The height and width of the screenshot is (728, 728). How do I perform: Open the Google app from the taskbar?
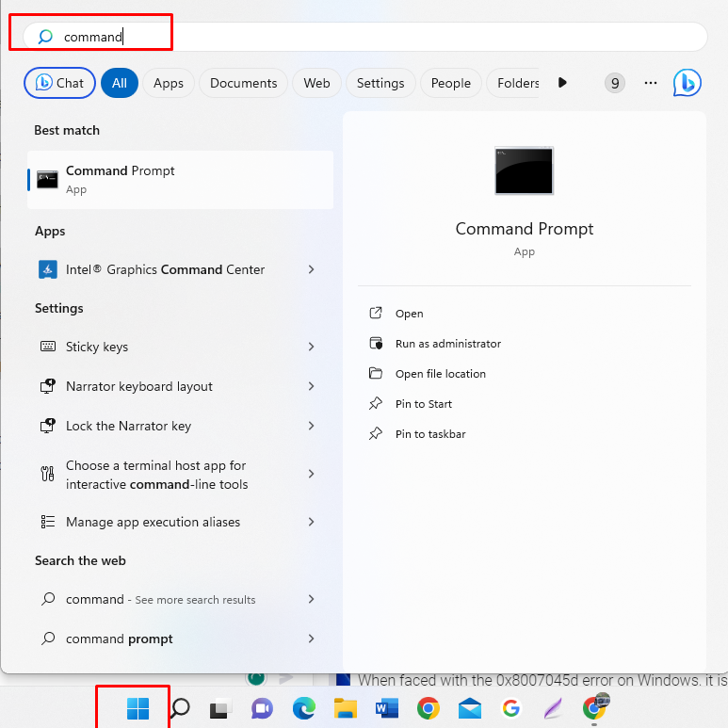click(511, 708)
